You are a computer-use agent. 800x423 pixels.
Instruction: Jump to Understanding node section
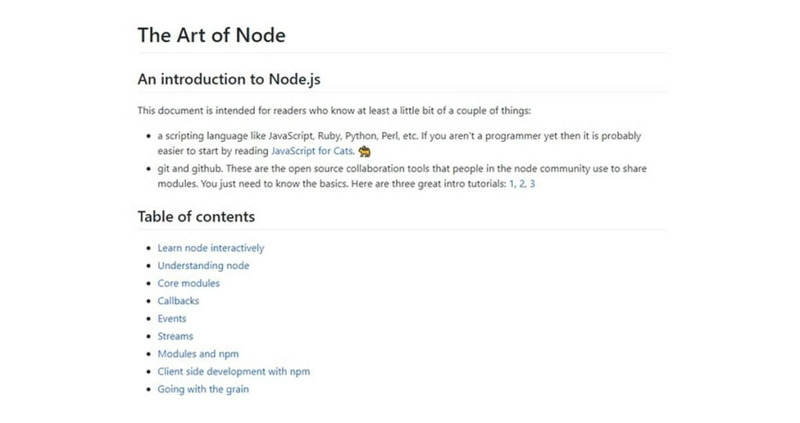(x=203, y=266)
